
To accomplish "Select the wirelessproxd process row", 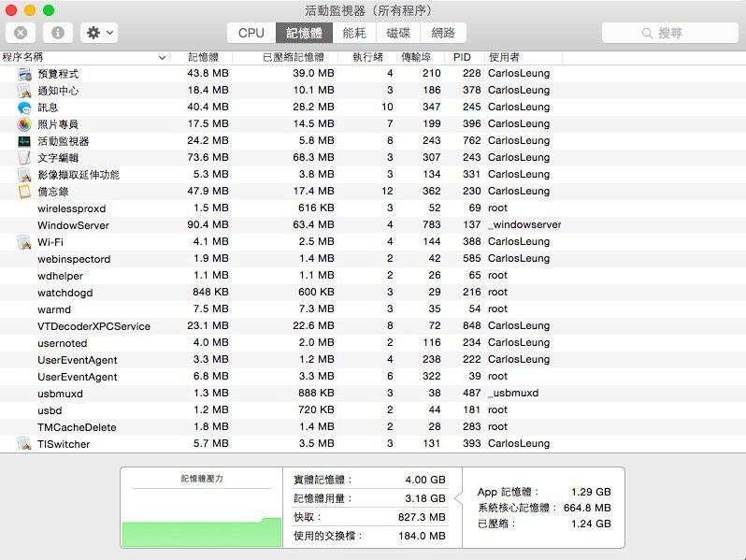I will coord(373,208).
